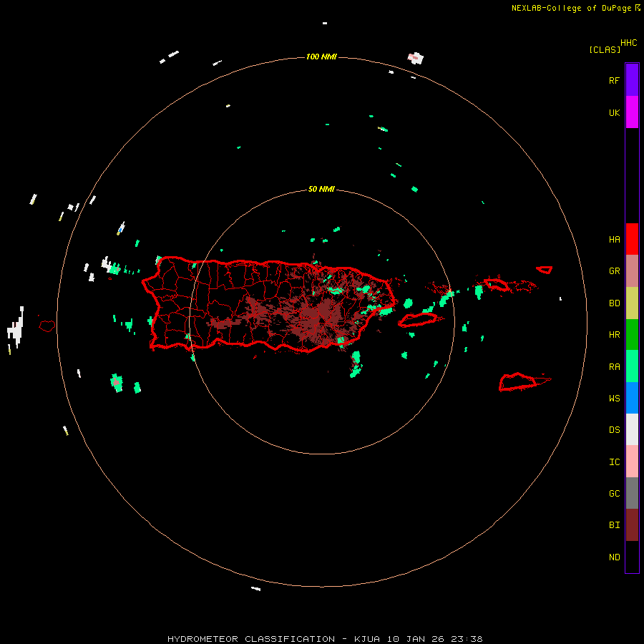Click the BI brown legend swatch
The image size is (644, 644).
(x=632, y=525)
